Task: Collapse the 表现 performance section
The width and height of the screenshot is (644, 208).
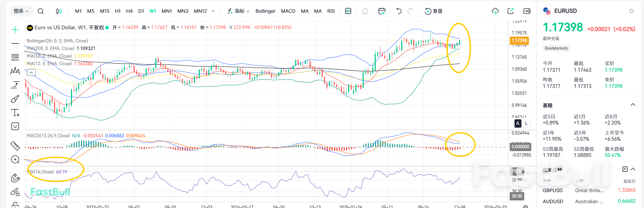Action: click(x=633, y=105)
